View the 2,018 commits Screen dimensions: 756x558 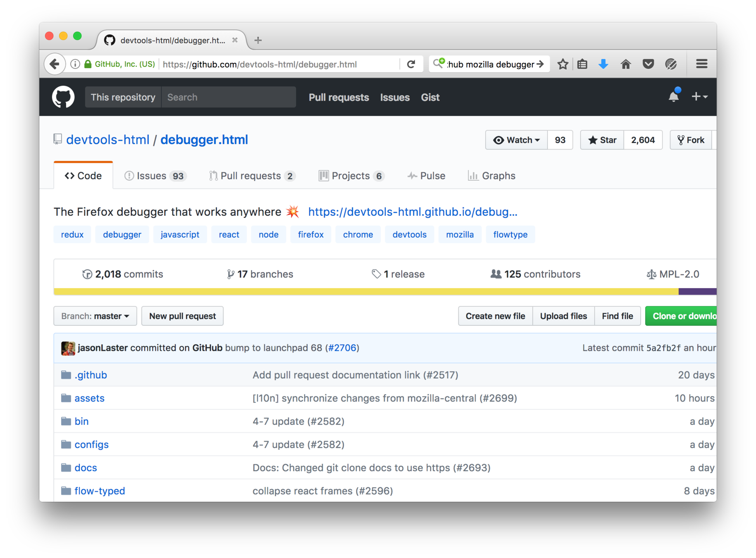[123, 274]
